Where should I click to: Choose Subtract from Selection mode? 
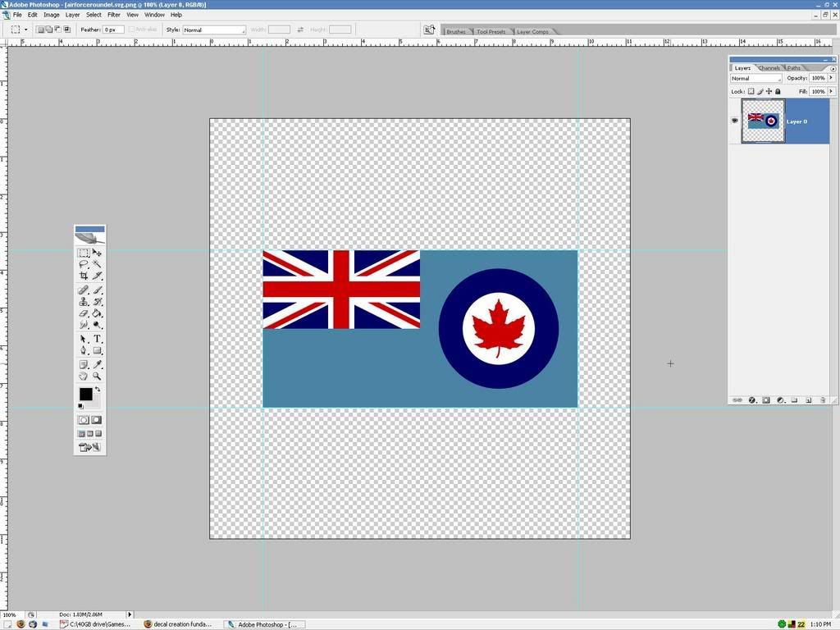click(x=58, y=30)
